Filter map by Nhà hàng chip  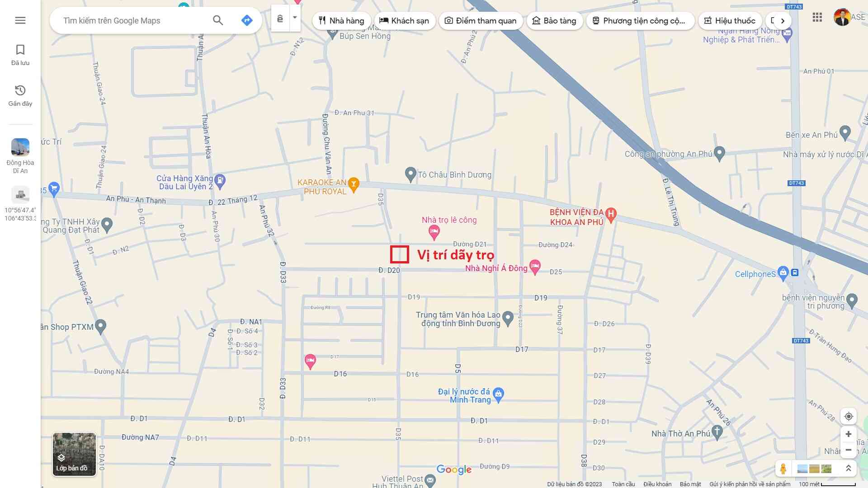tap(341, 21)
